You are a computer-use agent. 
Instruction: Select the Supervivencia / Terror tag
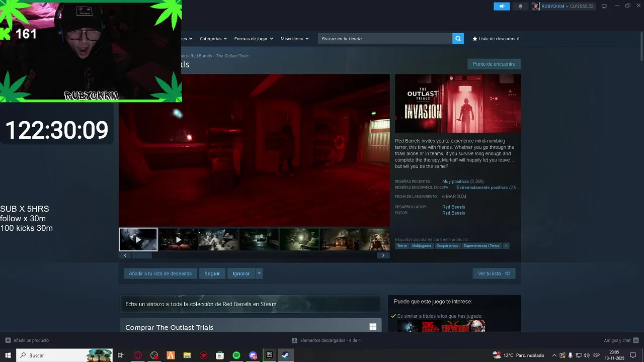481,246
